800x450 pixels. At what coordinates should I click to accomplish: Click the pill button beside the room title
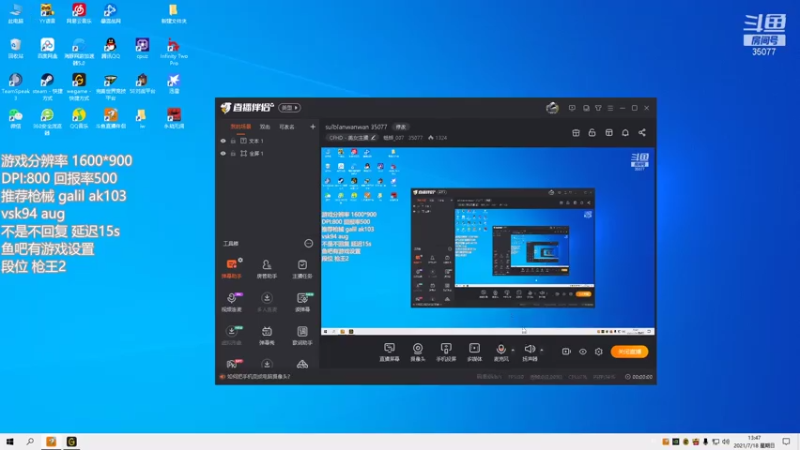coord(402,127)
